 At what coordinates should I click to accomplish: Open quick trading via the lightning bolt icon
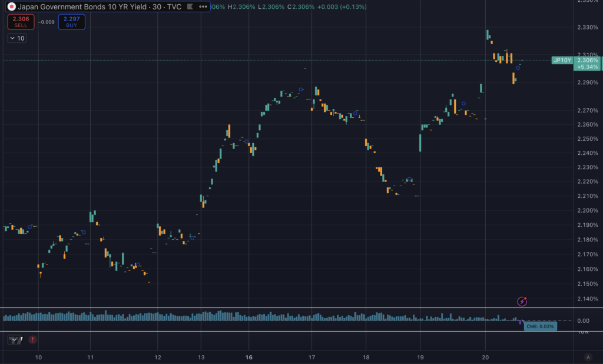pyautogui.click(x=522, y=302)
